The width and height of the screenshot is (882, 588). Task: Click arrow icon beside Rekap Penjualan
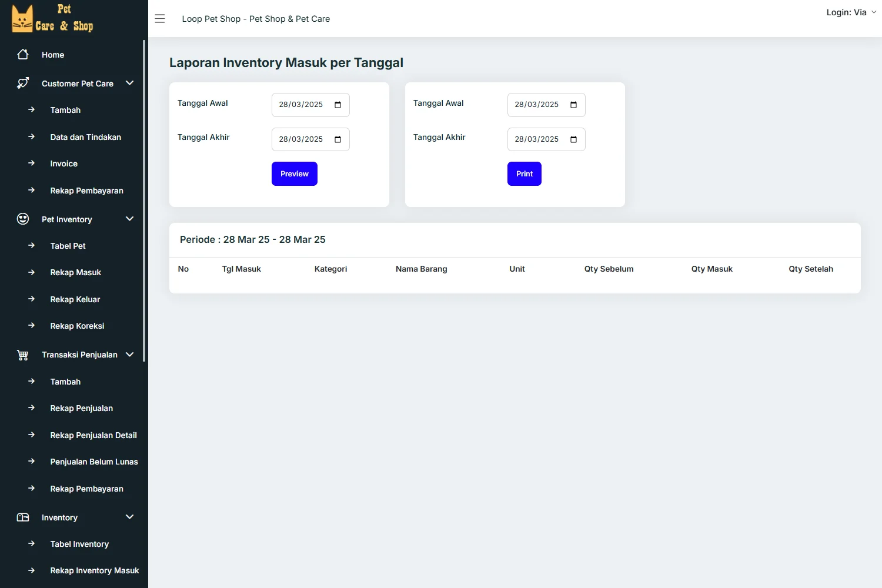pos(32,407)
